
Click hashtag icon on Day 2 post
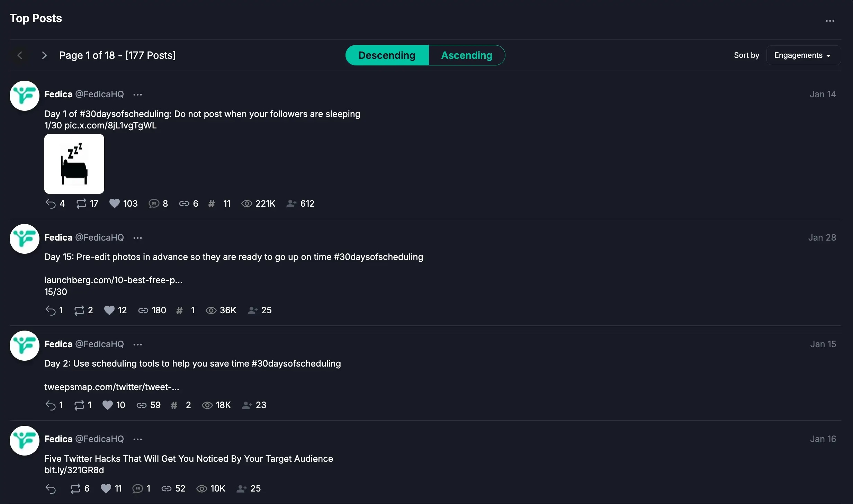pyautogui.click(x=174, y=405)
